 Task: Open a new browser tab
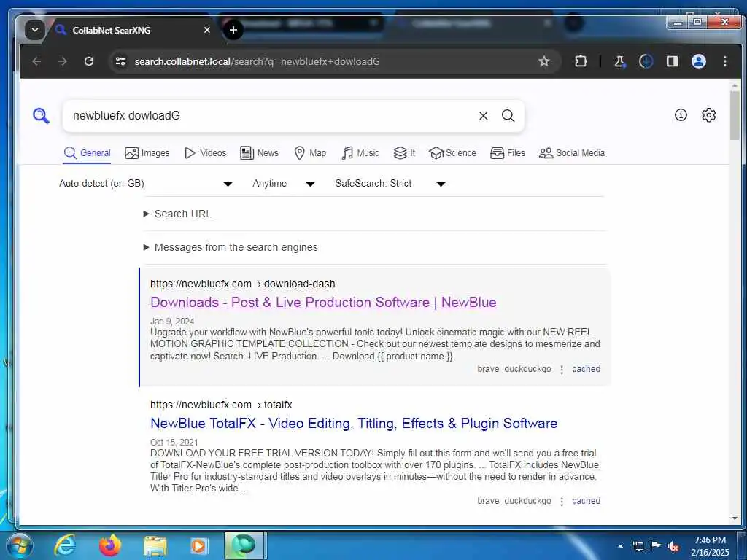(233, 30)
